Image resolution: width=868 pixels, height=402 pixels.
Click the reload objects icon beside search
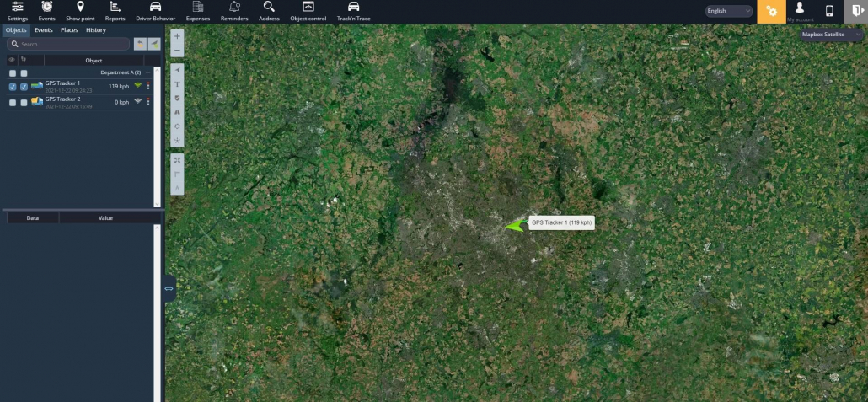[140, 44]
